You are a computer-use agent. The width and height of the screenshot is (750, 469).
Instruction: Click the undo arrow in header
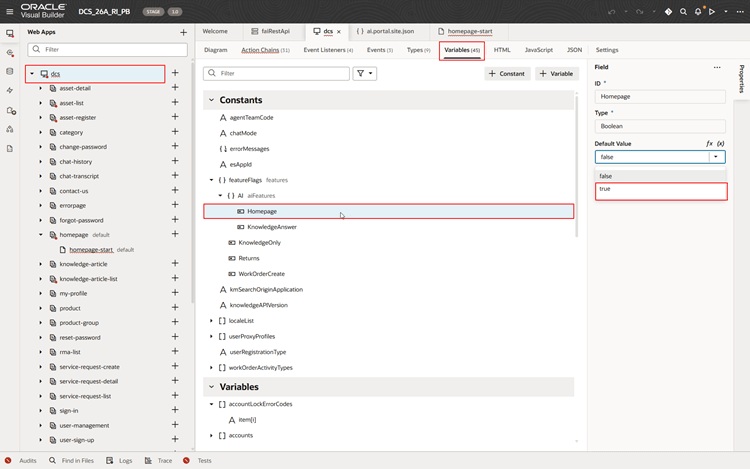coord(611,11)
